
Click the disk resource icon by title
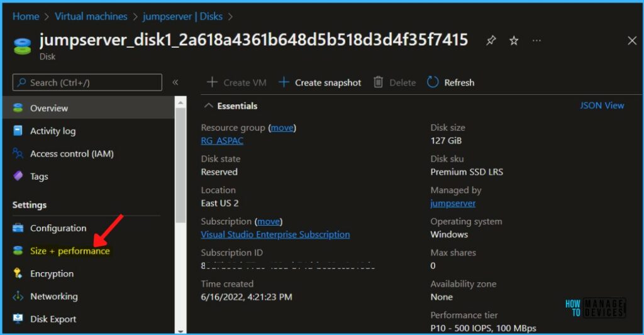click(x=22, y=46)
